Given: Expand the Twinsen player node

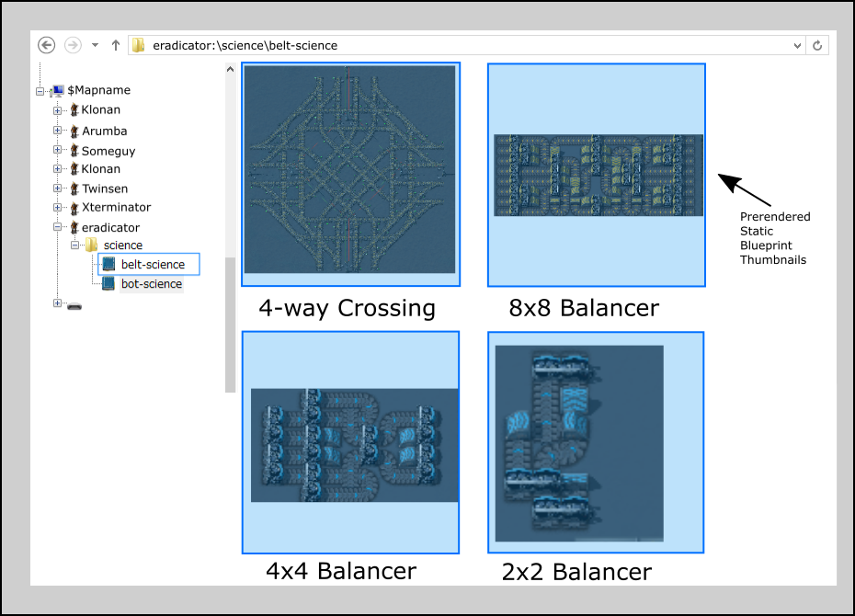Looking at the screenshot, I should [x=57, y=188].
